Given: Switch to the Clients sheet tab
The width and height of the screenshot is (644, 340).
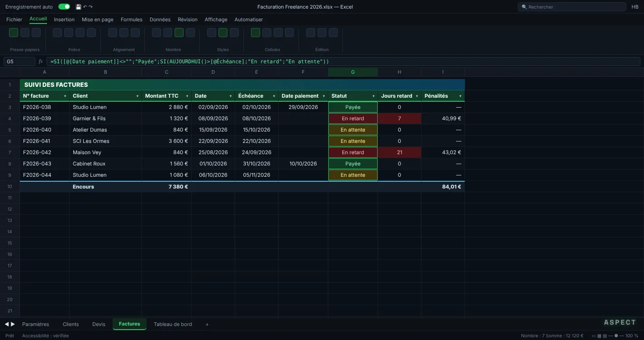Looking at the screenshot, I should (71, 324).
